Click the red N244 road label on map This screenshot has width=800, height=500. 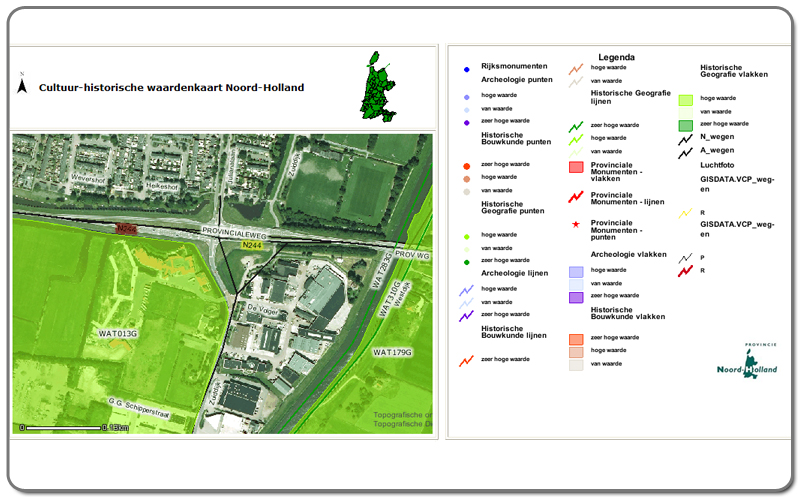coord(126,229)
